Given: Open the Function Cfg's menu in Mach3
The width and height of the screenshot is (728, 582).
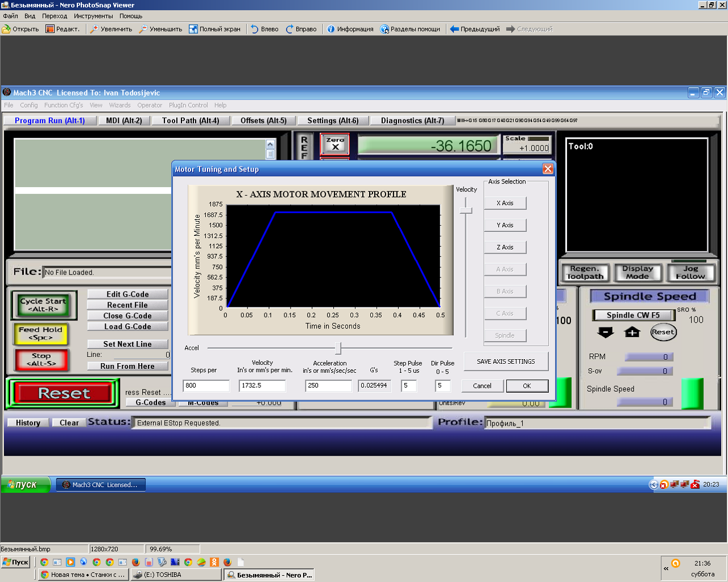Looking at the screenshot, I should tap(64, 105).
